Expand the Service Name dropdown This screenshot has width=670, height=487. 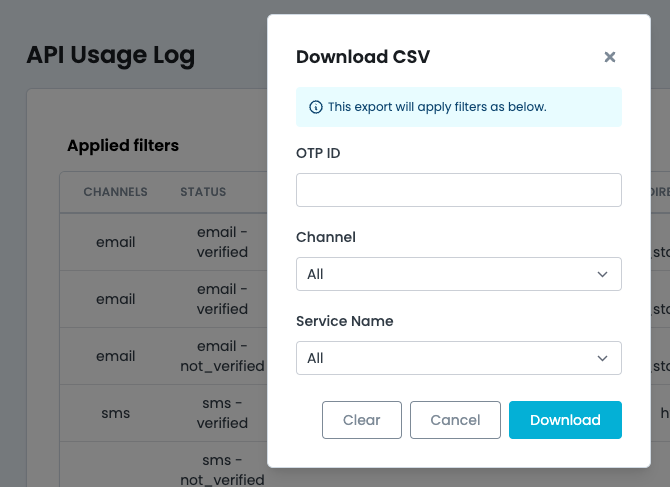pyautogui.click(x=458, y=358)
